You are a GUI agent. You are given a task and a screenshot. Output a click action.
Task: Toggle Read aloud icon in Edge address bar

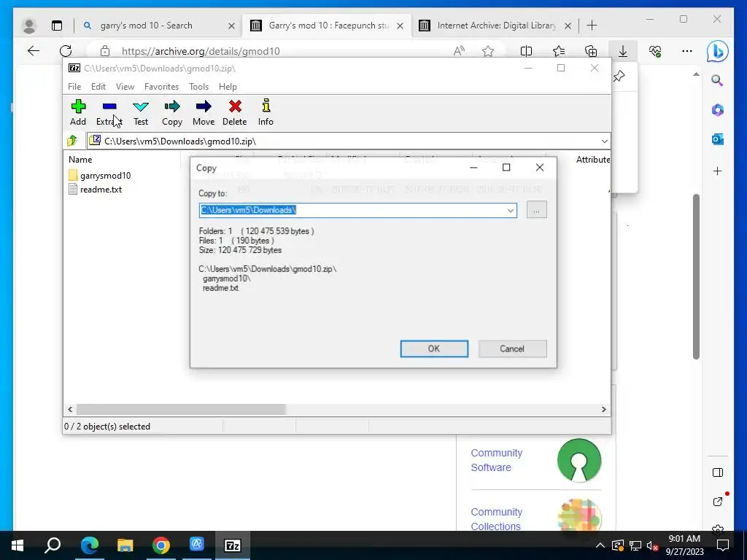click(x=459, y=51)
